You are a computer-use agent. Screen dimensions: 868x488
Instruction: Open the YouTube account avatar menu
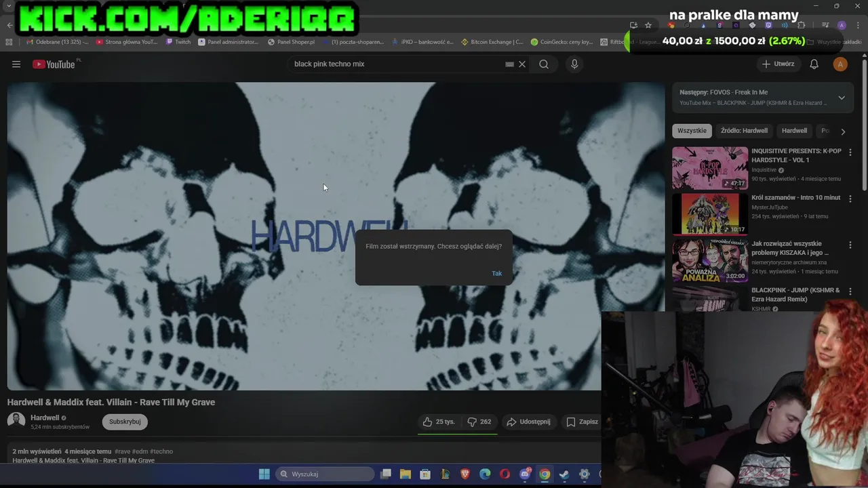pyautogui.click(x=840, y=64)
